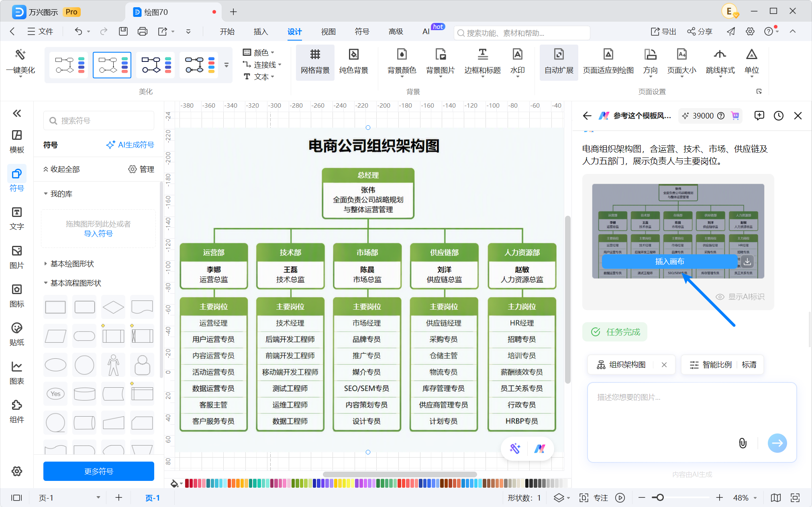Screen dimensions: 812x507
Task: Open the File (文件) menu
Action: tap(40, 31)
